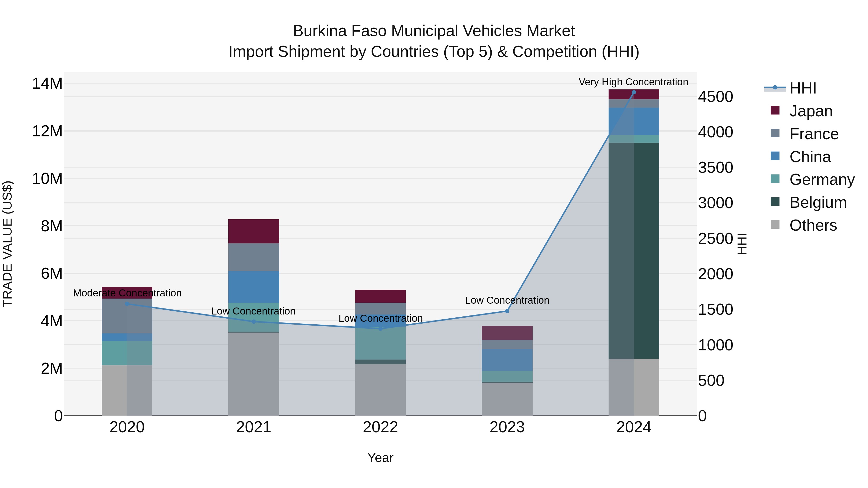868x488 pixels.
Task: Toggle the HHI line legend entry
Action: tap(791, 88)
